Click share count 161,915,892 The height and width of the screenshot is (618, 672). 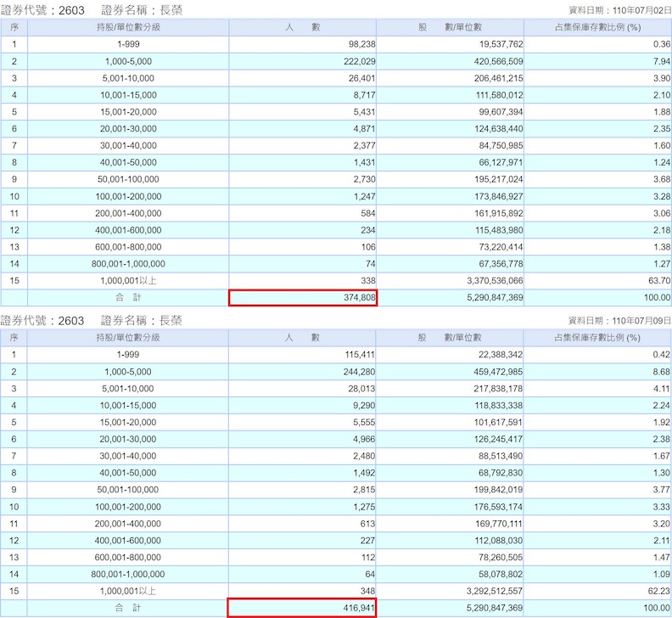tap(498, 213)
